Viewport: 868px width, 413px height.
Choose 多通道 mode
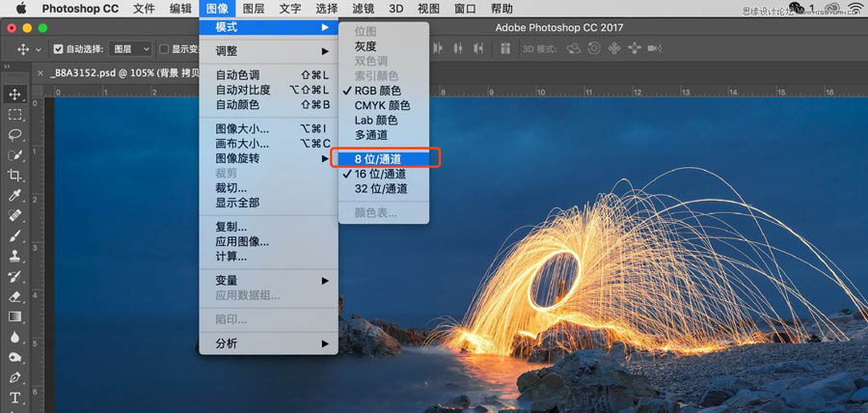[384, 135]
